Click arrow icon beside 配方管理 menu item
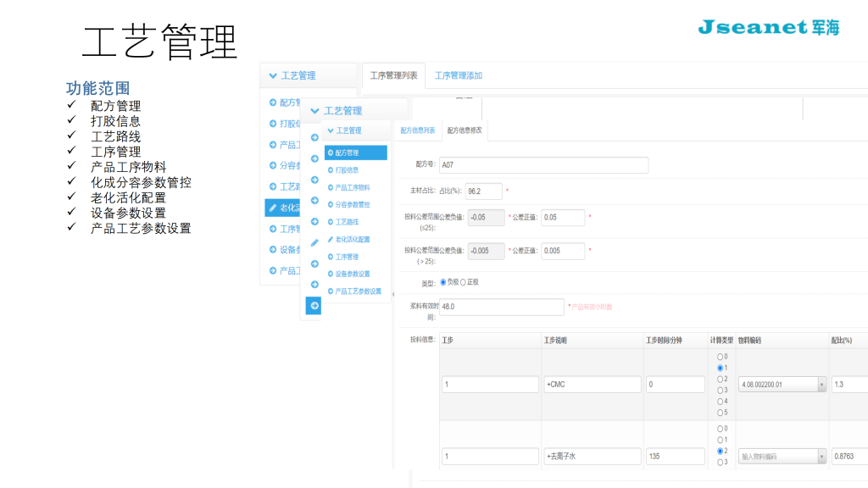The image size is (868, 488). pyautogui.click(x=330, y=152)
